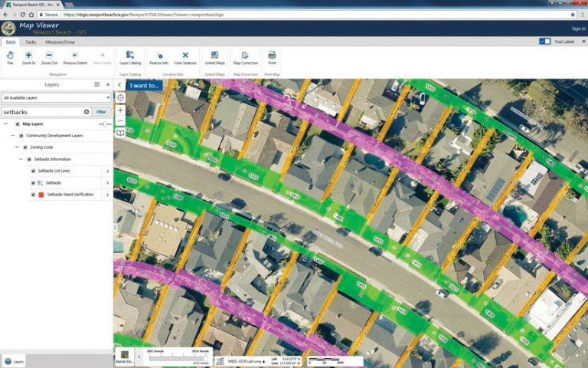The image size is (588, 368).
Task: Clear the setbacks filter text
Action: pyautogui.click(x=87, y=112)
